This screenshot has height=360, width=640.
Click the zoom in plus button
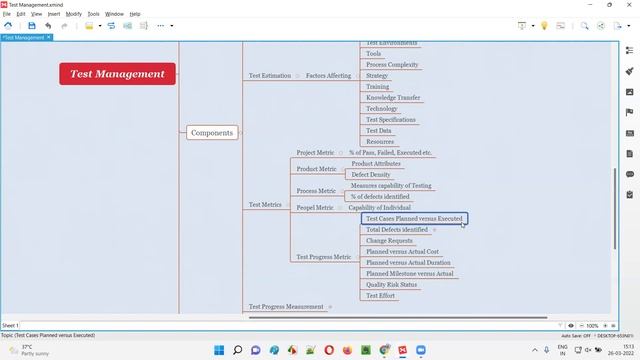(605, 326)
